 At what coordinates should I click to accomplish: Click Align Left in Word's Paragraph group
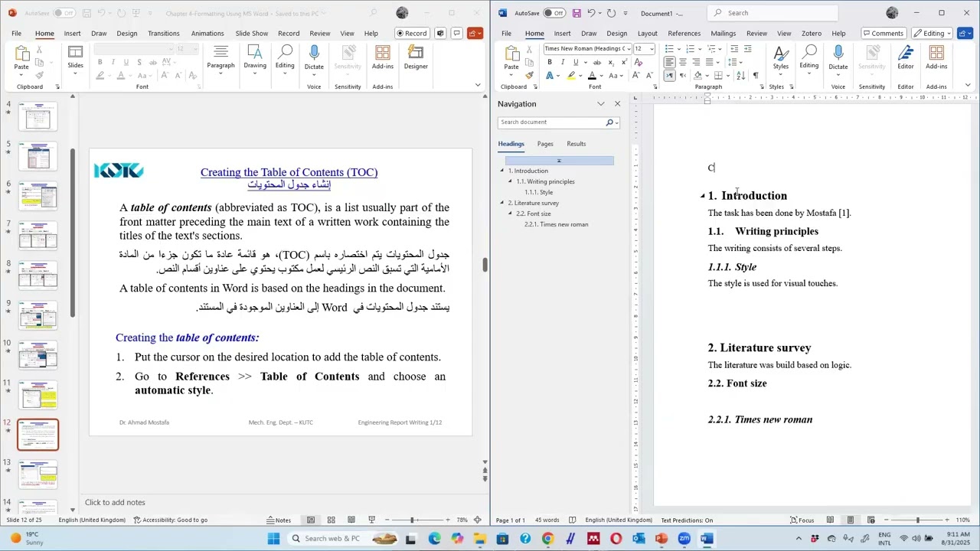tap(669, 62)
